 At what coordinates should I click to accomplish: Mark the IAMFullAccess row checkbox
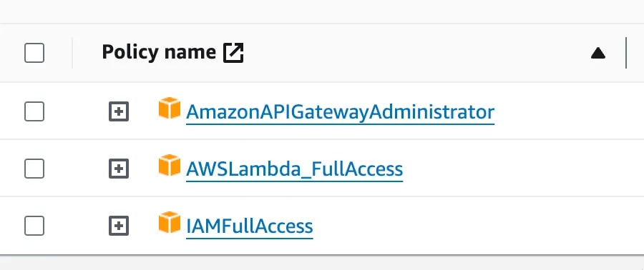point(34,226)
